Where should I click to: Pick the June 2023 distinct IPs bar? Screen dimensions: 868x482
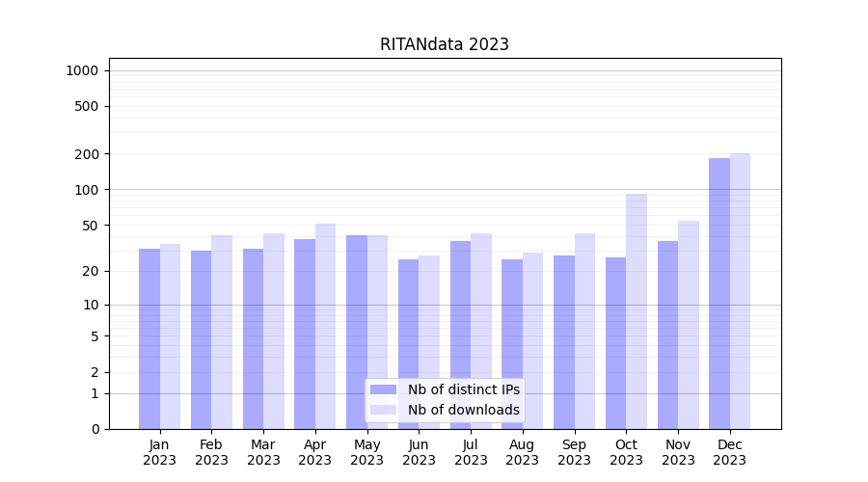point(409,343)
